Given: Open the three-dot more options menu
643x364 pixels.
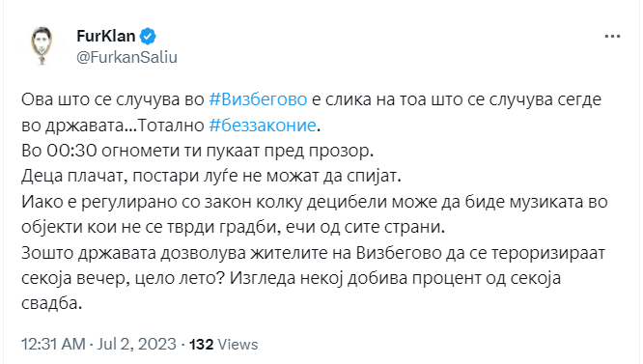Looking at the screenshot, I should tap(612, 37).
